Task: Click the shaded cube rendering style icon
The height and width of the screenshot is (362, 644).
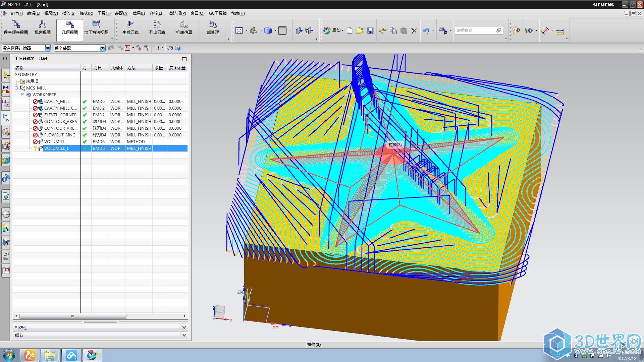Action: point(268,31)
